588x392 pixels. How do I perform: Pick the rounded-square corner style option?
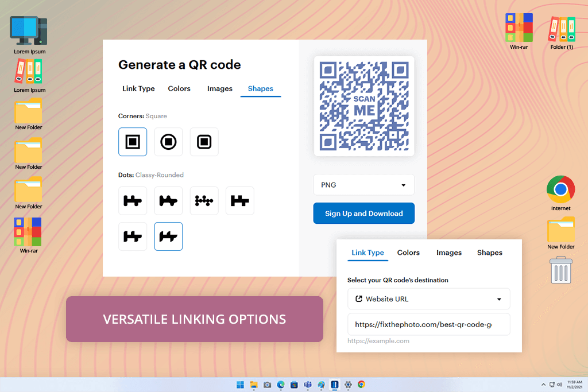tap(204, 142)
